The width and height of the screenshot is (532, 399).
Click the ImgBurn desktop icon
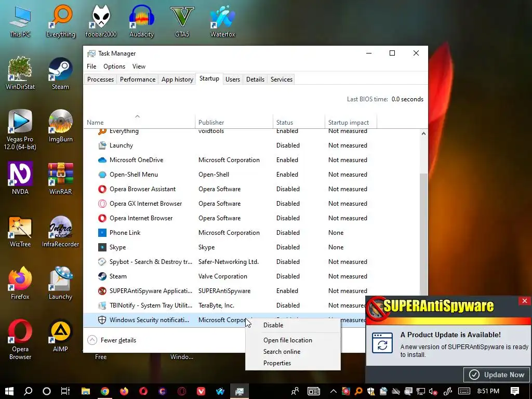tap(60, 126)
